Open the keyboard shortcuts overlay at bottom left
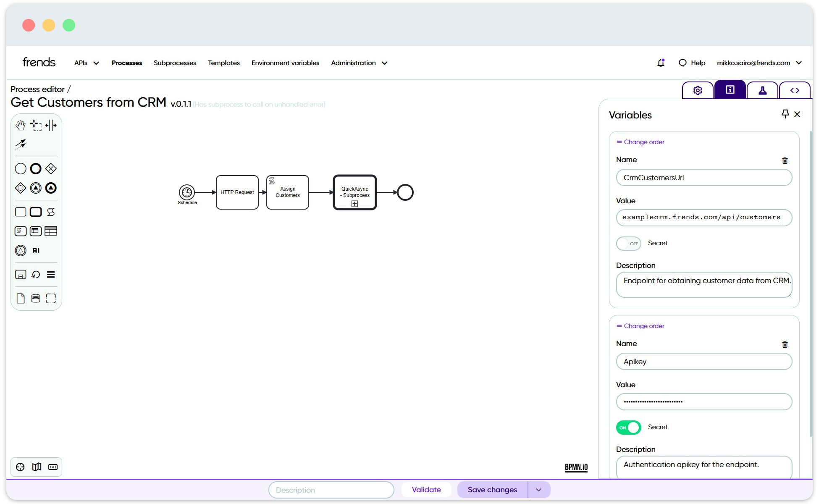This screenshot has height=504, width=819. tap(52, 467)
